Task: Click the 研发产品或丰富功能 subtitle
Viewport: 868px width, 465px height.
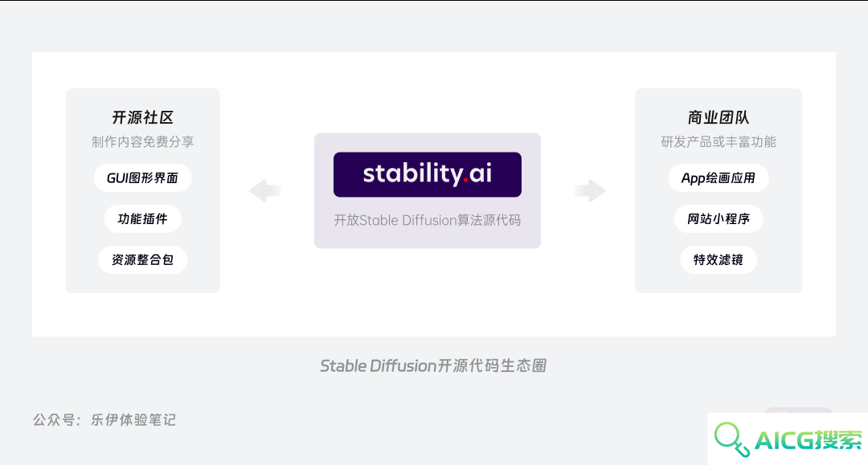Action: pyautogui.click(x=719, y=142)
